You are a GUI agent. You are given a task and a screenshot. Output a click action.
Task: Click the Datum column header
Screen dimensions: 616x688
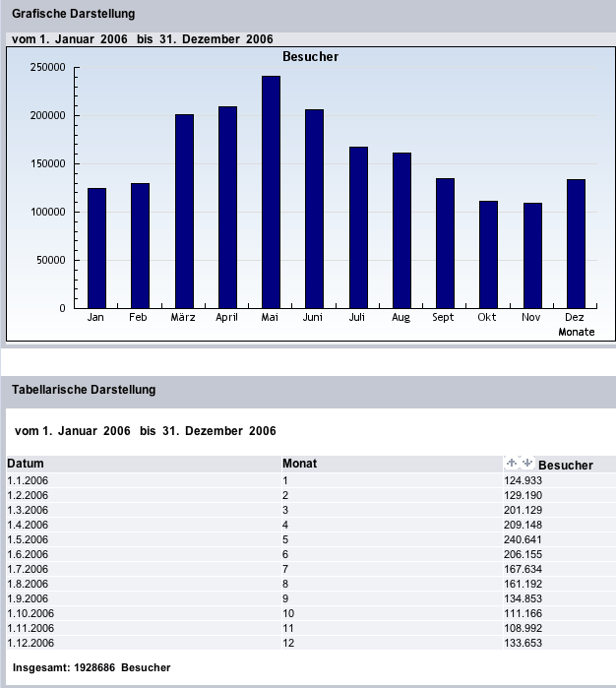tap(26, 464)
